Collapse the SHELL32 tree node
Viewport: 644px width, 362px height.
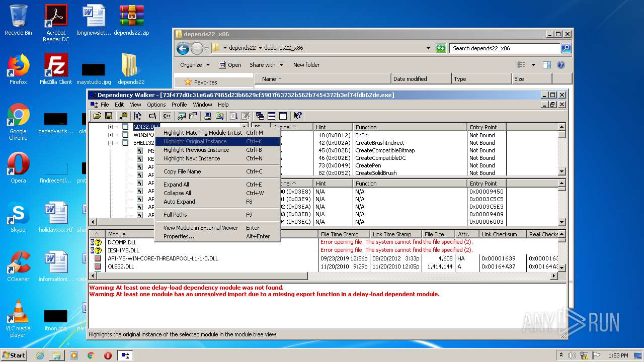tap(111, 143)
